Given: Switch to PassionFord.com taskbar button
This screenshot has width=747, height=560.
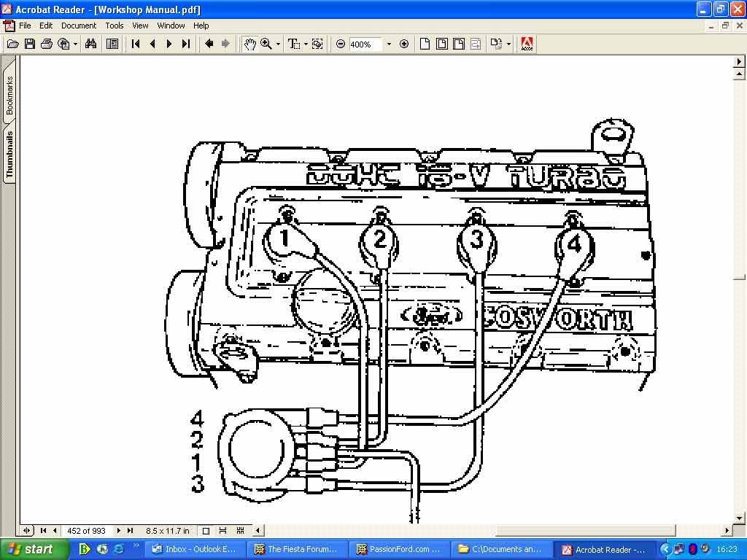Looking at the screenshot, I should 399,549.
